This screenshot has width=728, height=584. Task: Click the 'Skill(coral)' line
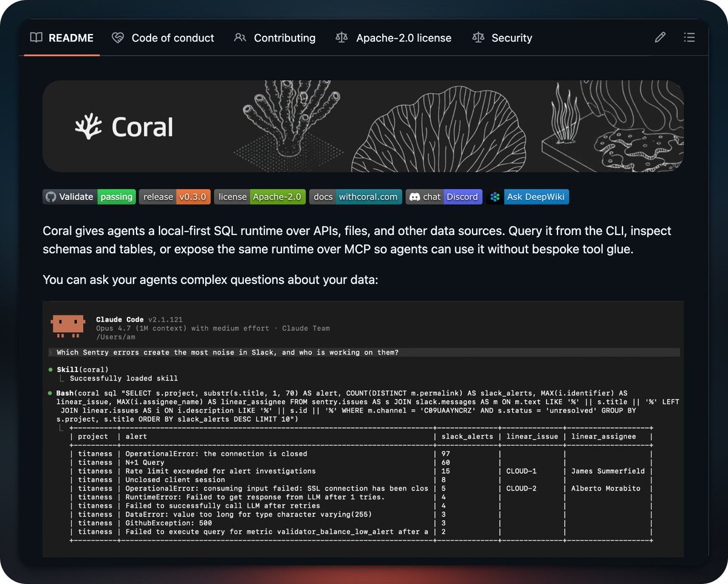click(83, 369)
